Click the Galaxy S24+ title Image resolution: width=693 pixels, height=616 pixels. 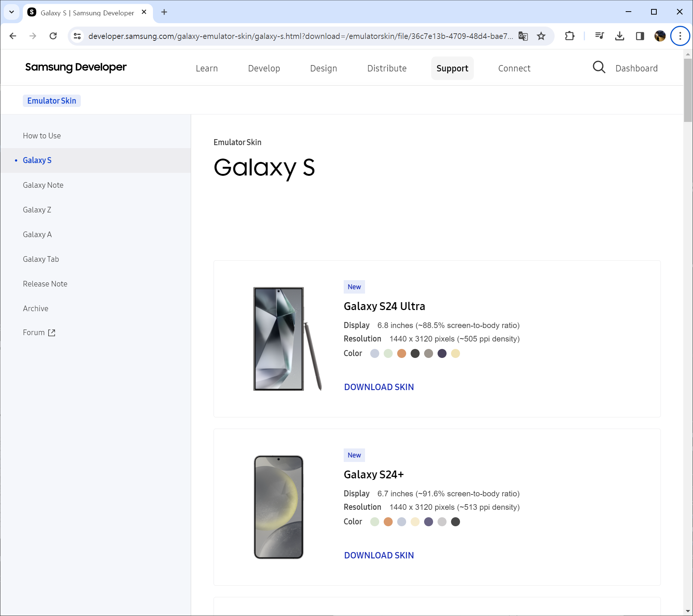[374, 475]
